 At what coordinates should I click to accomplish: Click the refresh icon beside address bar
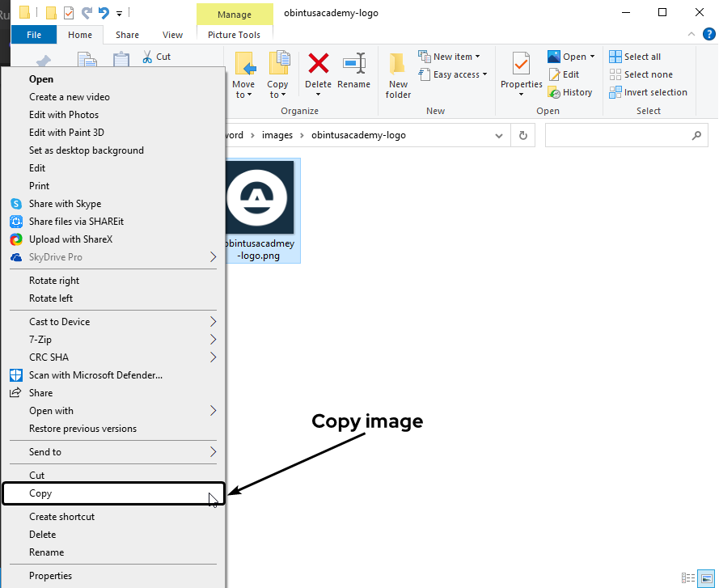tap(523, 135)
